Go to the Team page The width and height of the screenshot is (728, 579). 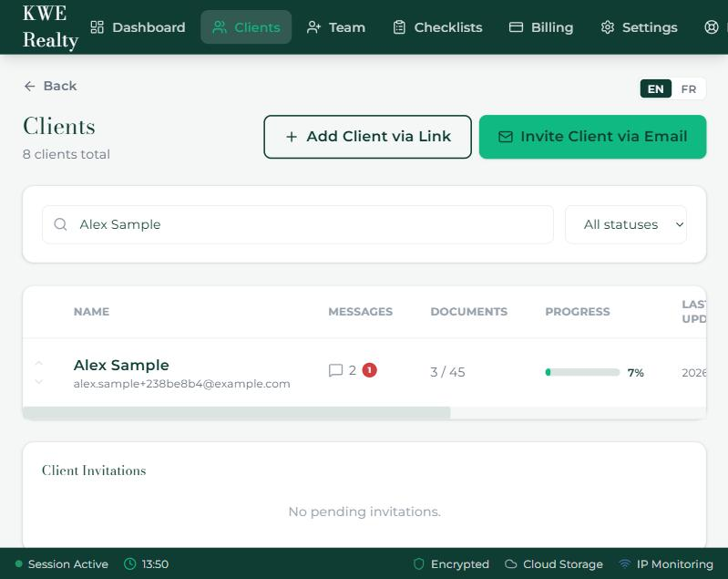point(336,27)
